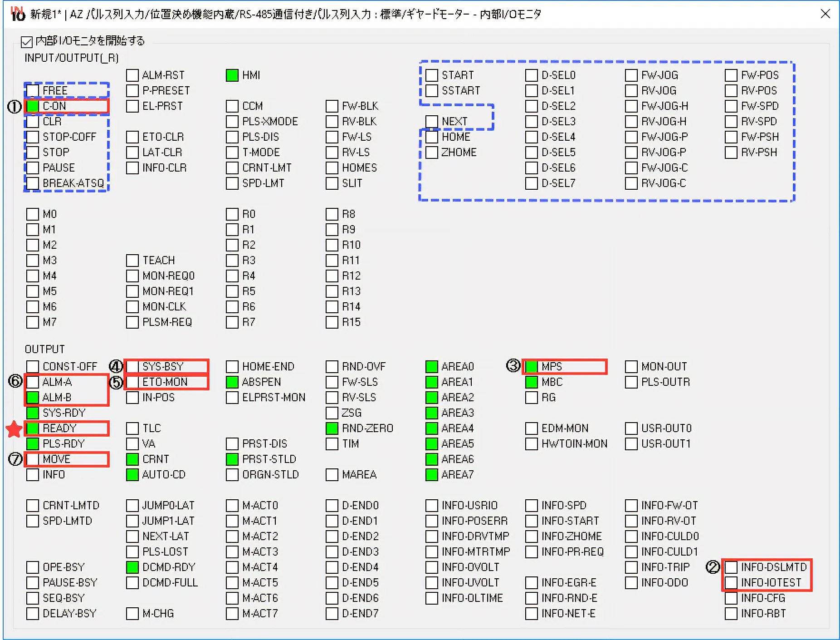Click the SYS-BSY output checkbox

(132, 366)
